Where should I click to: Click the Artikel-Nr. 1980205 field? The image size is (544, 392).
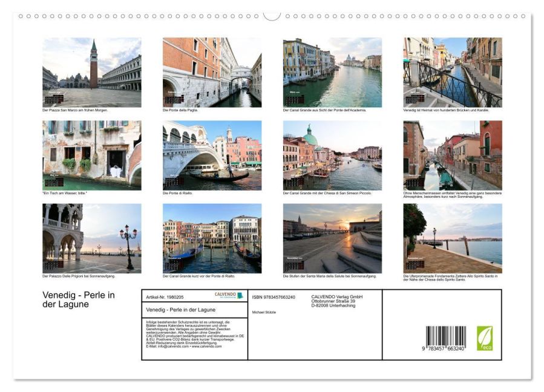point(165,297)
